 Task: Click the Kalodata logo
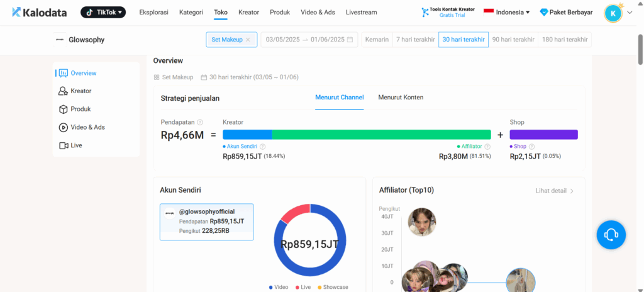(x=40, y=13)
